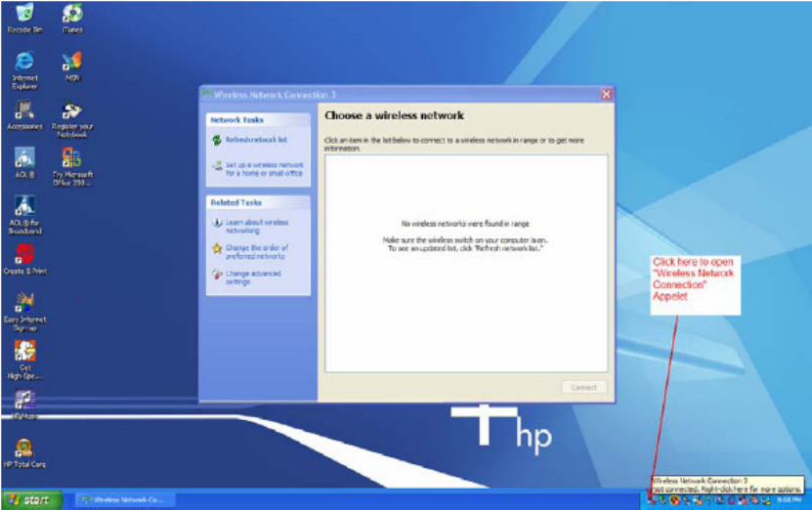Select Try Microsoft Office desktop shortcut

click(72, 167)
